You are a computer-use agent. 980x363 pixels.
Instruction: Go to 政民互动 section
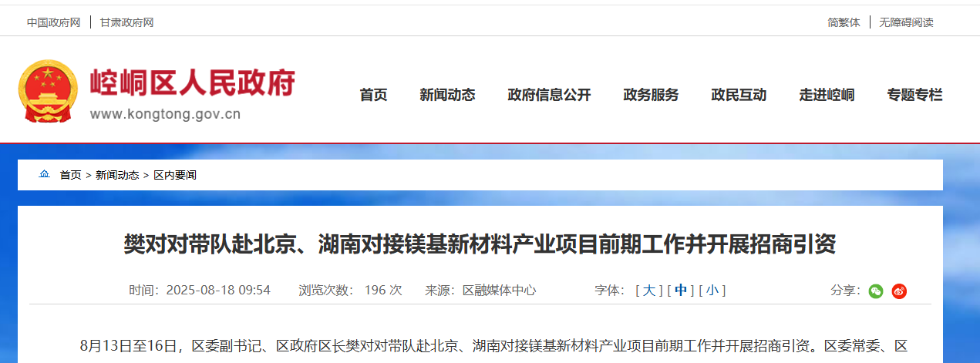pyautogui.click(x=739, y=95)
